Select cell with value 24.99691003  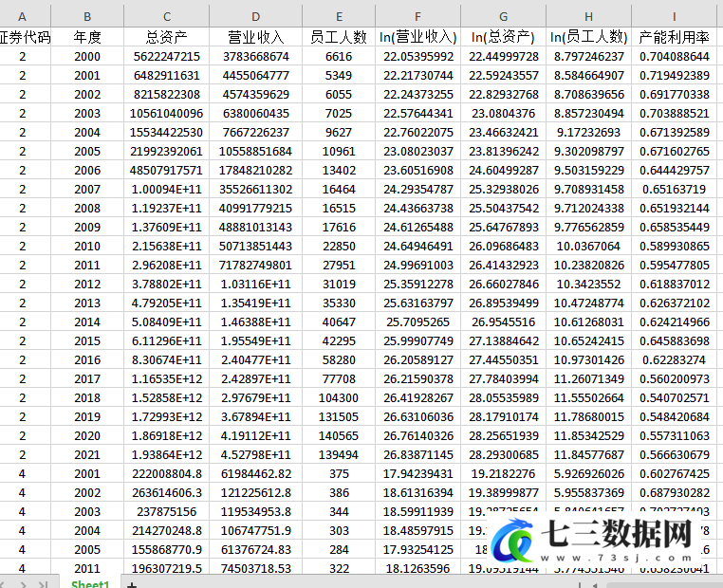[x=417, y=265]
